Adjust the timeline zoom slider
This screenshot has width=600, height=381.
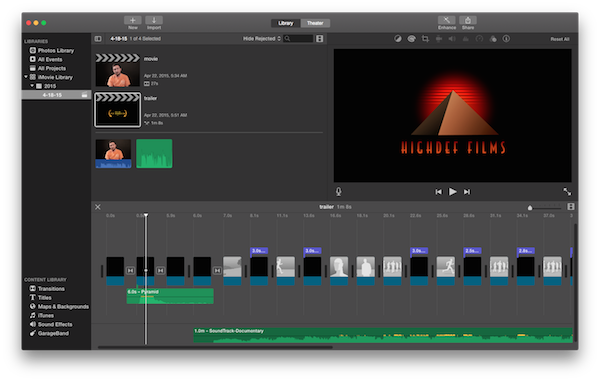tap(530, 208)
